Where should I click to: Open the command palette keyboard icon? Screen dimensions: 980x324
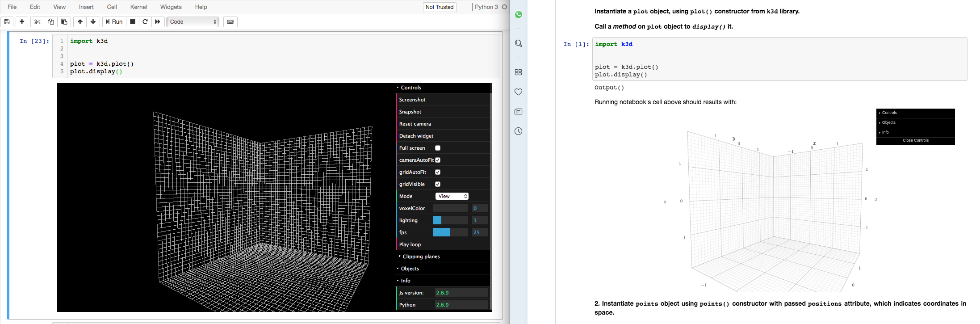230,21
